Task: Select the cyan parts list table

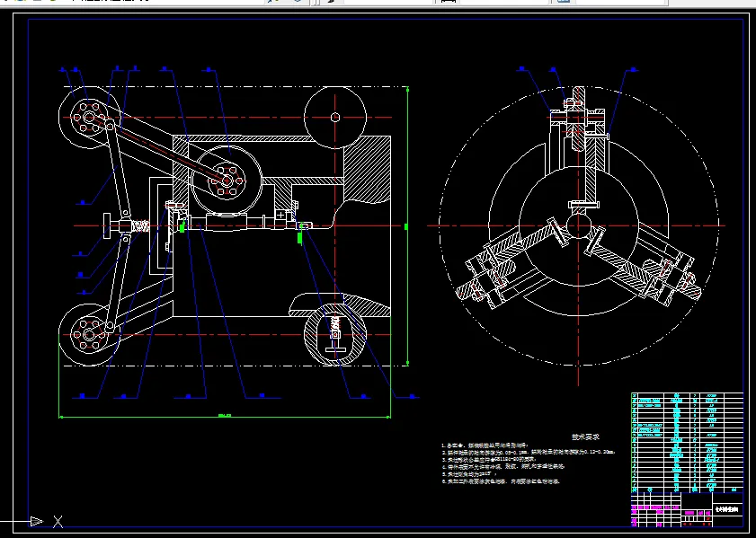Action: [x=687, y=442]
